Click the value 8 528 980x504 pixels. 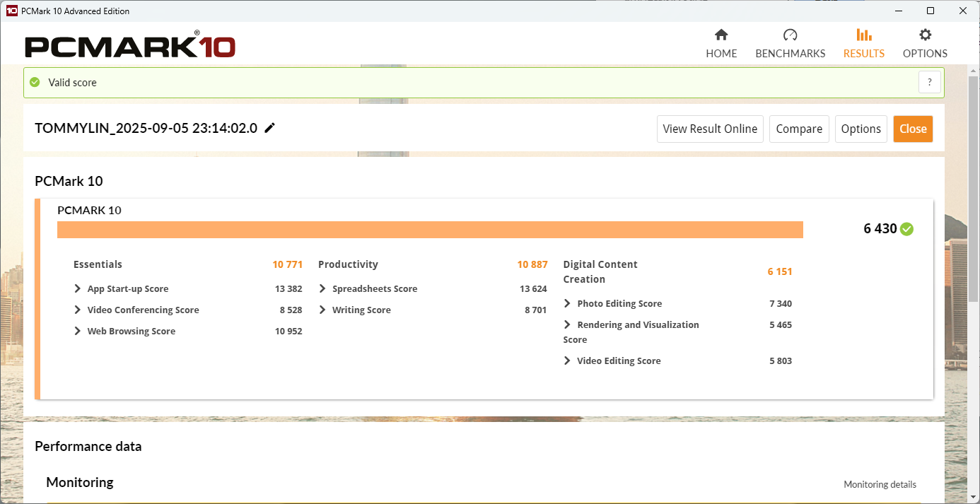(291, 310)
